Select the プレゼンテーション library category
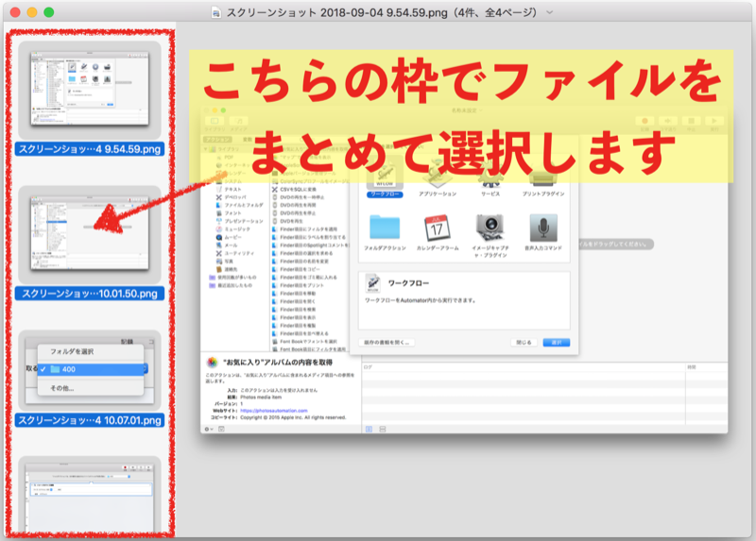This screenshot has height=541, width=756. pyautogui.click(x=240, y=221)
